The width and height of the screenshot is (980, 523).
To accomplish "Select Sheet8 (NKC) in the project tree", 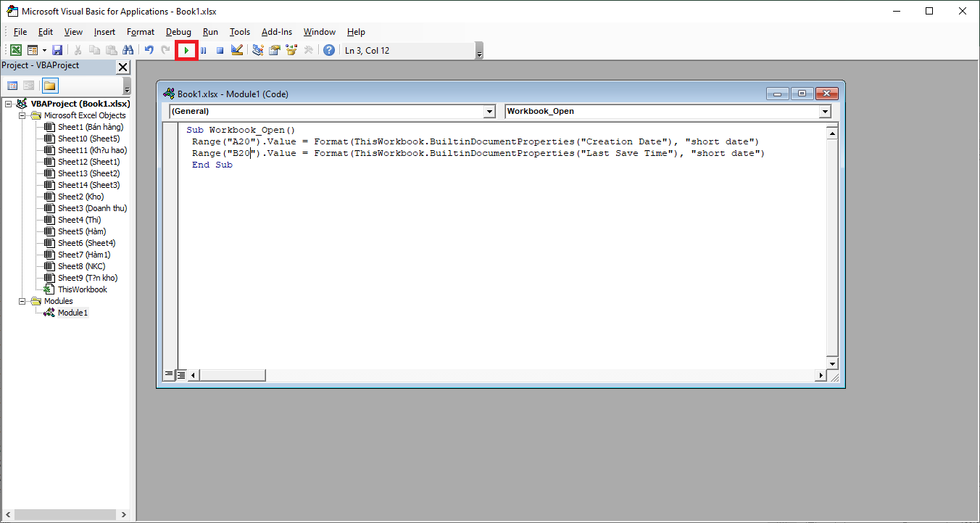I will pyautogui.click(x=81, y=266).
